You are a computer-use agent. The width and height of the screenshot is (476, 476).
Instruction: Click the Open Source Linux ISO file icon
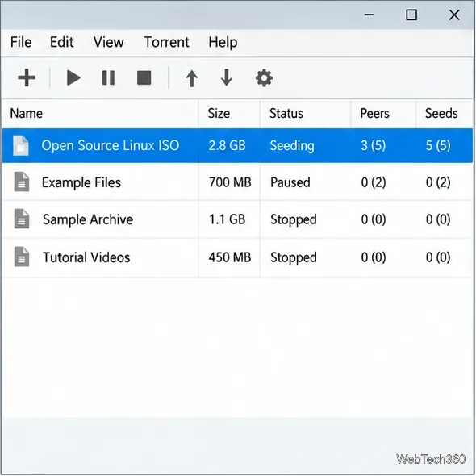click(x=21, y=145)
